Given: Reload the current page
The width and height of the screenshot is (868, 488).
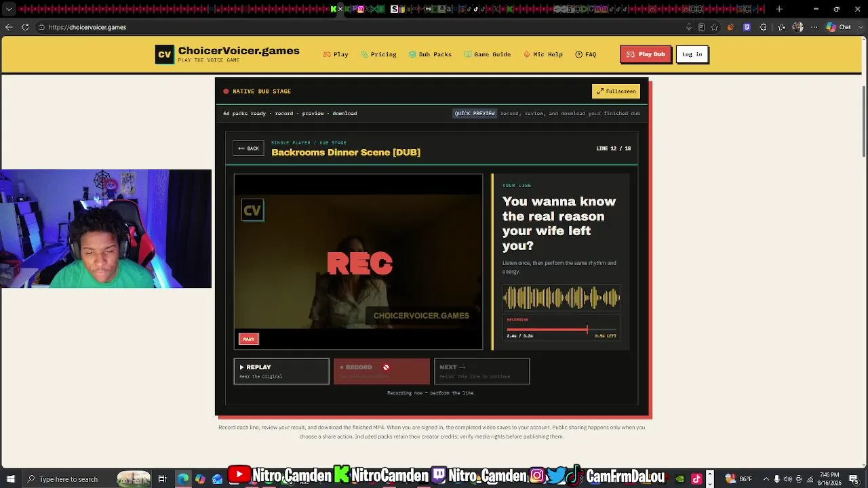Looking at the screenshot, I should (25, 27).
